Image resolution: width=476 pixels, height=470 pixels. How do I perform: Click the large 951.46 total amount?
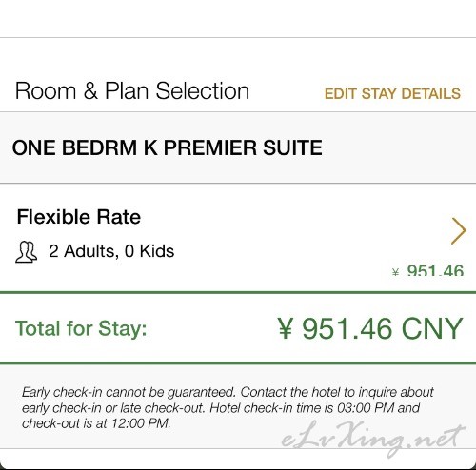[347, 328]
